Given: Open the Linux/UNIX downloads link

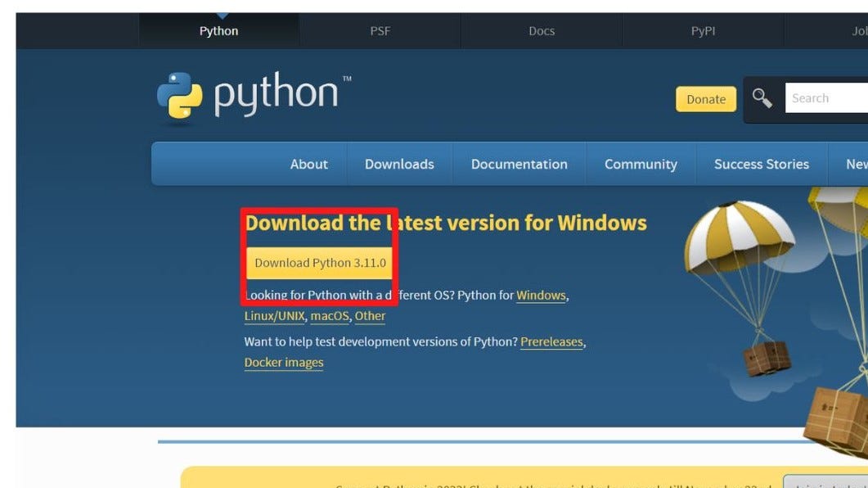Looking at the screenshot, I should pyautogui.click(x=273, y=316).
